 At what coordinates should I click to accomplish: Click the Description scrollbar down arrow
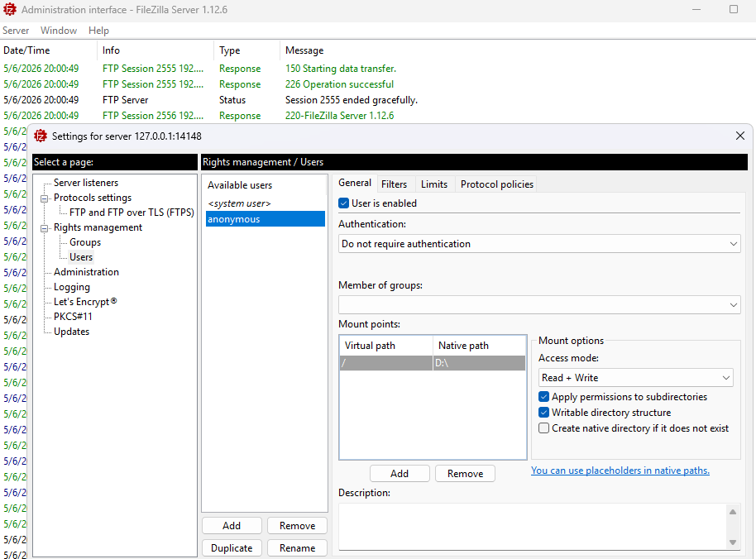[x=733, y=542]
